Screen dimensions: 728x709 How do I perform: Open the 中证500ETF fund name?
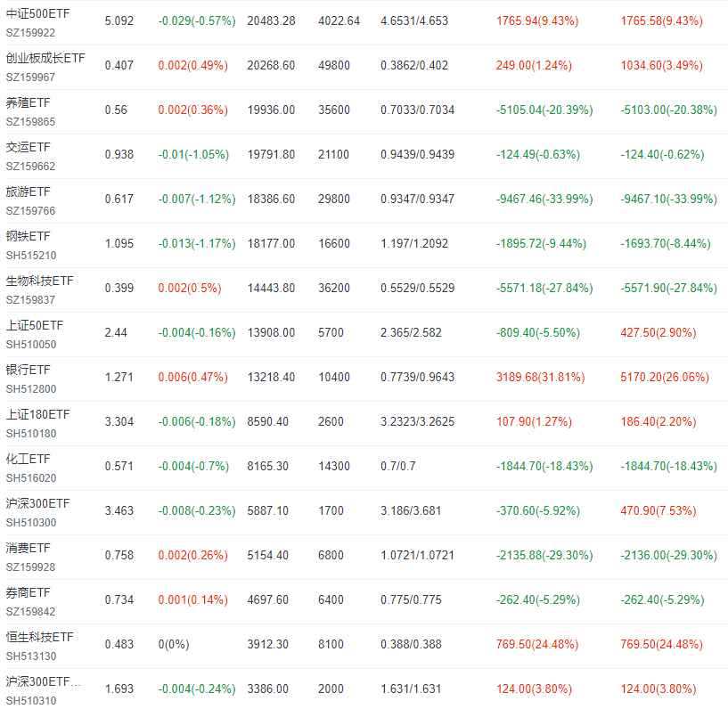pyautogui.click(x=37, y=14)
